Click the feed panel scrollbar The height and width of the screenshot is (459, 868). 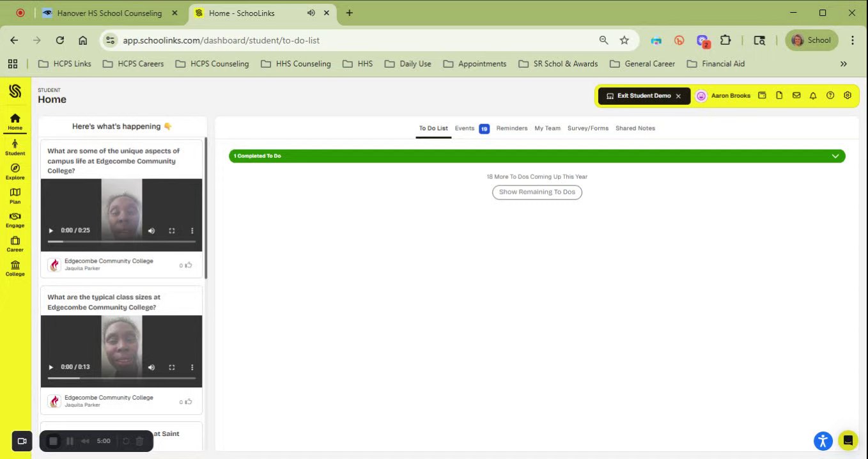tap(206, 208)
